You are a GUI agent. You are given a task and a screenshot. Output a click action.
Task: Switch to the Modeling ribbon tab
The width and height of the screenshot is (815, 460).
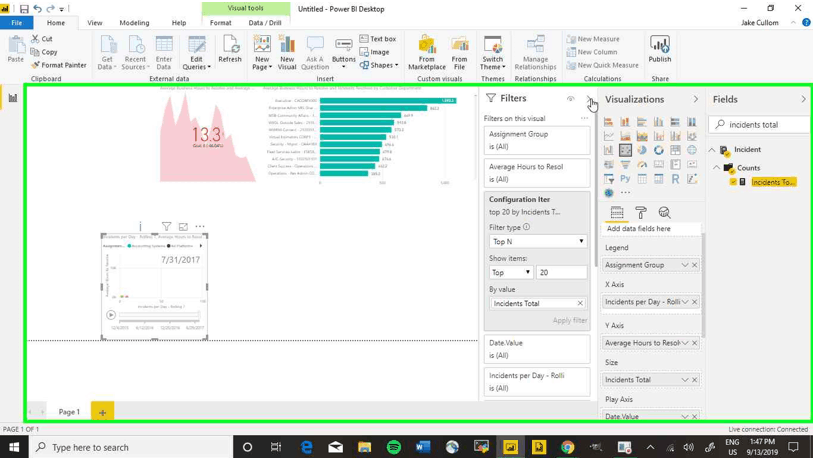[x=134, y=23]
